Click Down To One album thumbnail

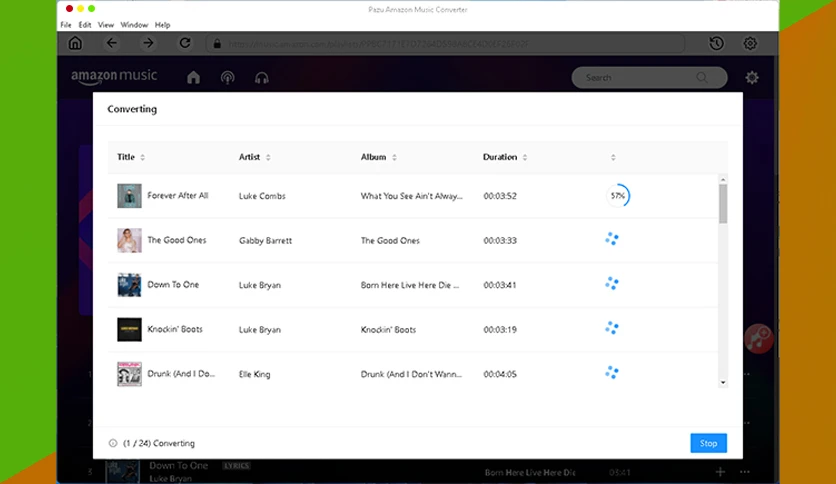pyautogui.click(x=130, y=285)
